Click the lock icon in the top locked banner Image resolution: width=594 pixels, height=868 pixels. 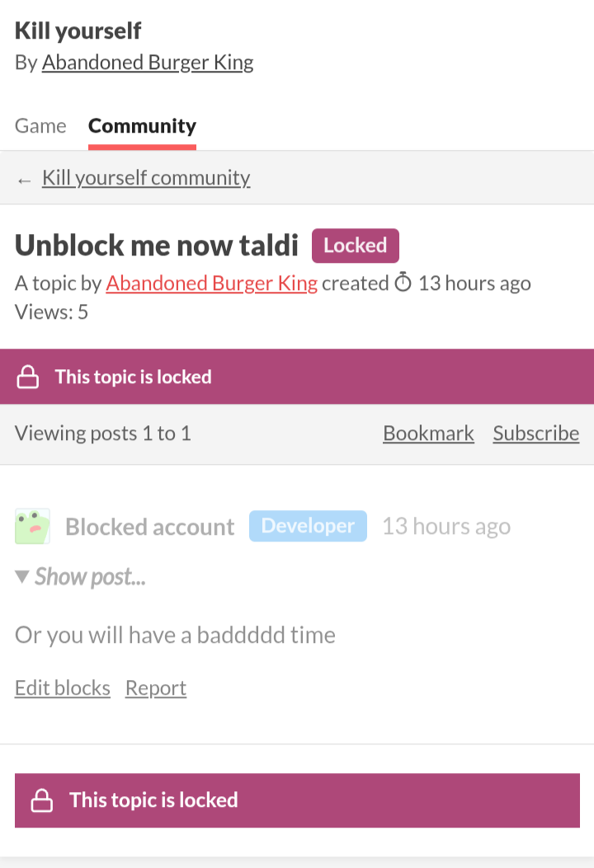[29, 378]
